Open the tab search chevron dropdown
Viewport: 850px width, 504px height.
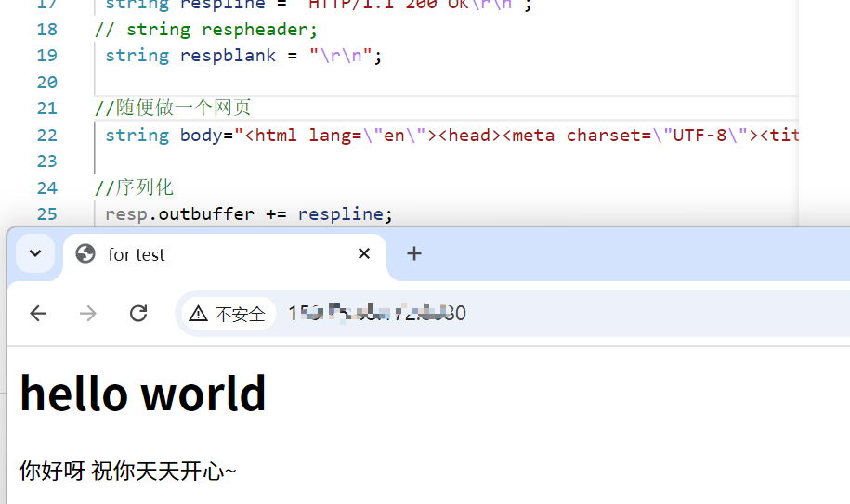pos(35,253)
